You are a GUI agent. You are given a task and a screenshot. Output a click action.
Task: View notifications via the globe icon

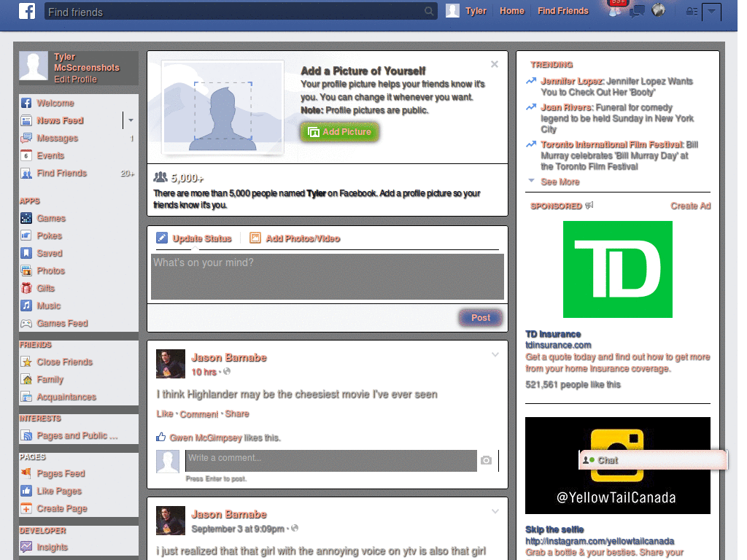(x=659, y=11)
